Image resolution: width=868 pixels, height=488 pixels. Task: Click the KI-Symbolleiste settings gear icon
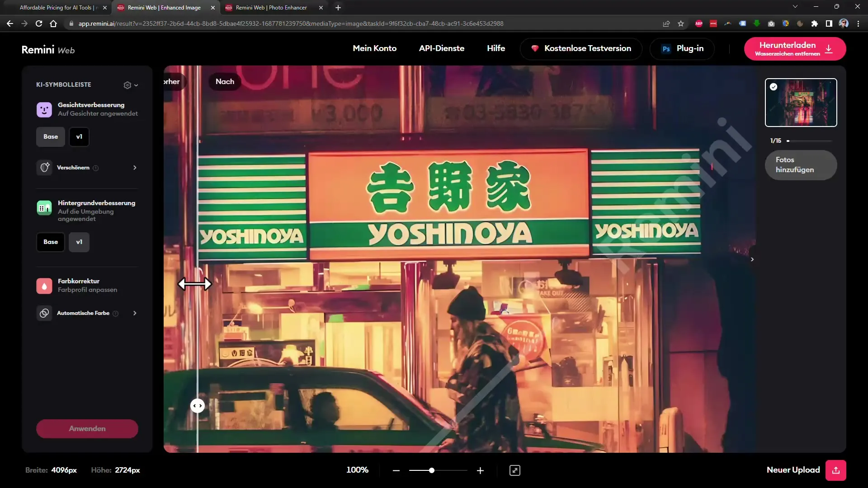(127, 84)
